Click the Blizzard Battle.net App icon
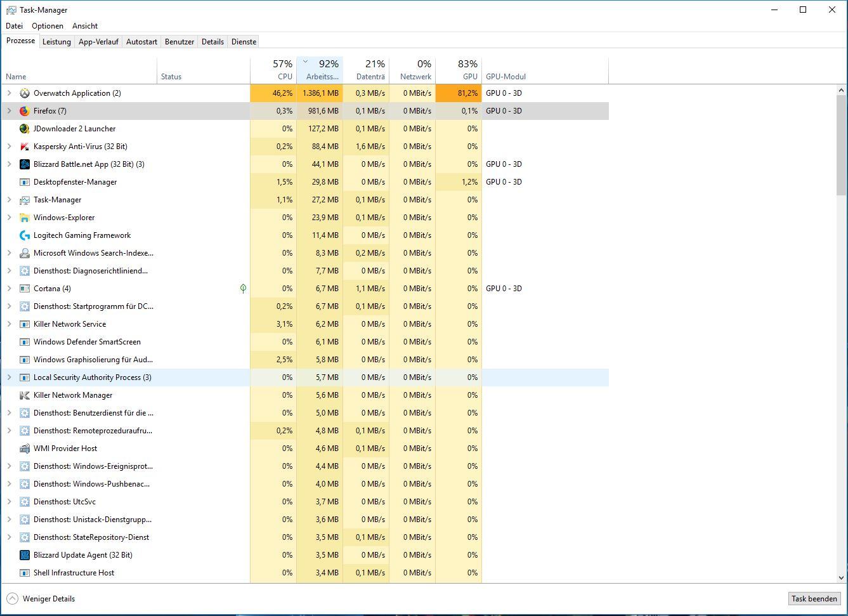848x616 pixels. click(24, 164)
